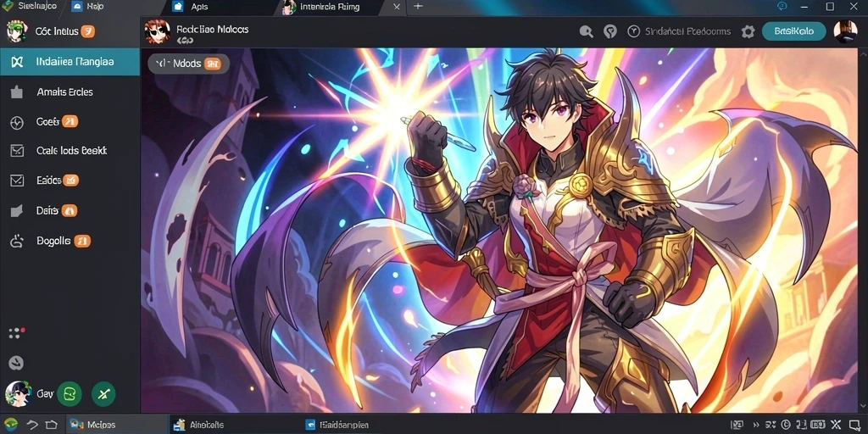Viewport: 868px width, 434px height.
Task: Open Cale lods Beekt mail icon
Action: click(x=17, y=151)
